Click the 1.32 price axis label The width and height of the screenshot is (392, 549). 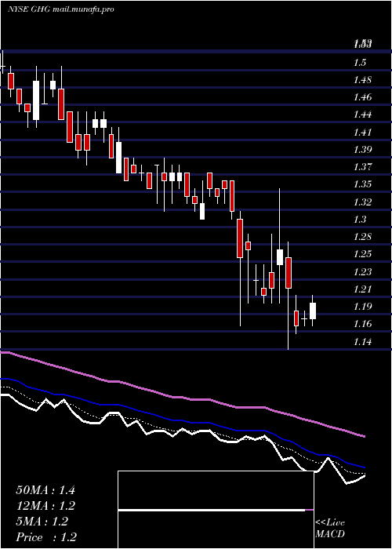(362, 202)
